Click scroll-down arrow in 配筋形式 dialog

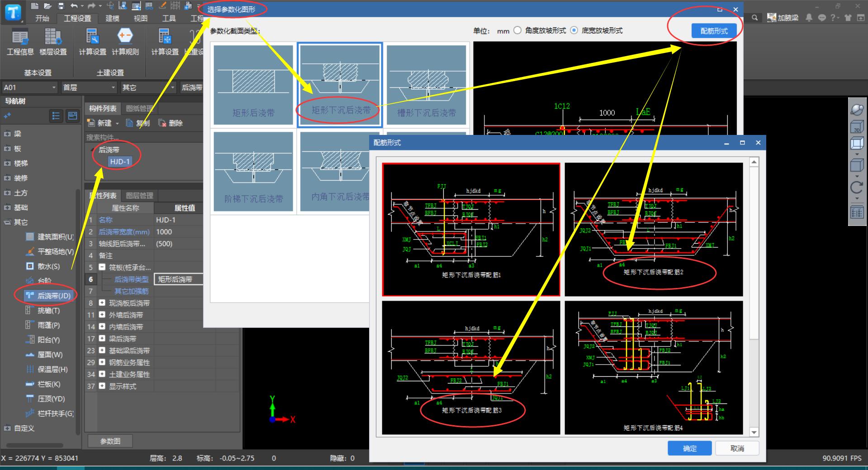coord(754,432)
